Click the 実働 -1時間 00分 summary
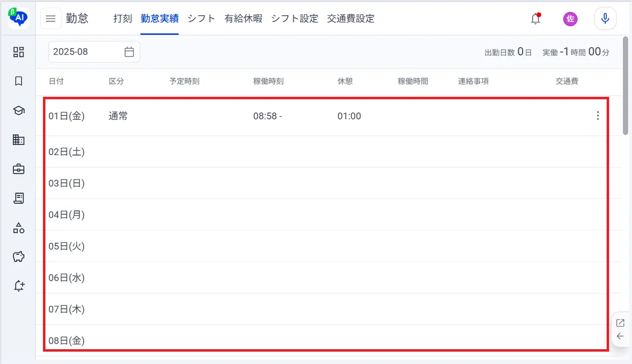The image size is (632, 364). click(x=576, y=52)
